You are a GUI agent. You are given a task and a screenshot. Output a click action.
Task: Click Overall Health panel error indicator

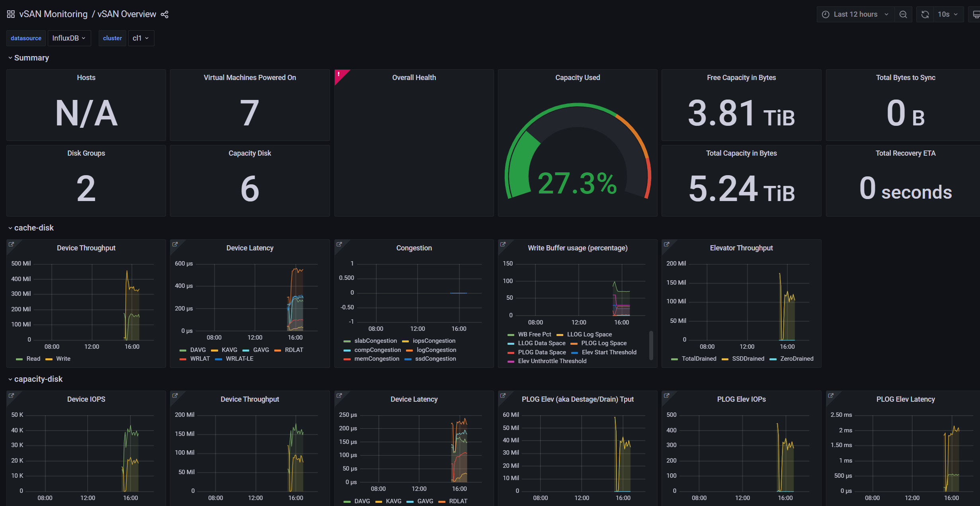[x=339, y=74]
